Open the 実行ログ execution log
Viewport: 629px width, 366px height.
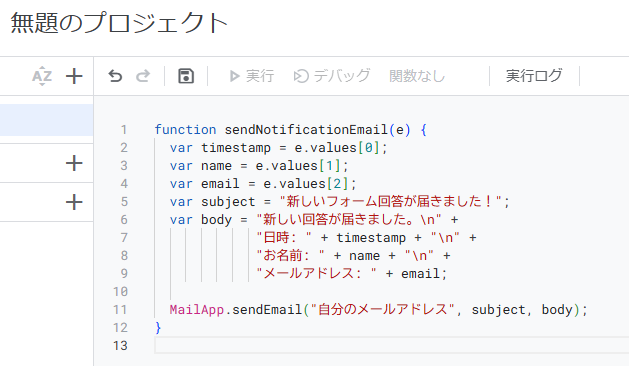[534, 76]
